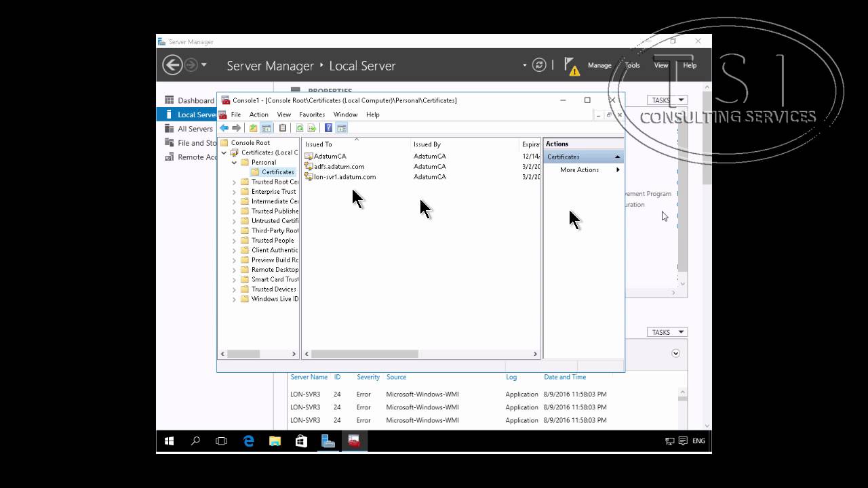The height and width of the screenshot is (488, 868).
Task: Open the File menu in Console1
Action: [236, 115]
